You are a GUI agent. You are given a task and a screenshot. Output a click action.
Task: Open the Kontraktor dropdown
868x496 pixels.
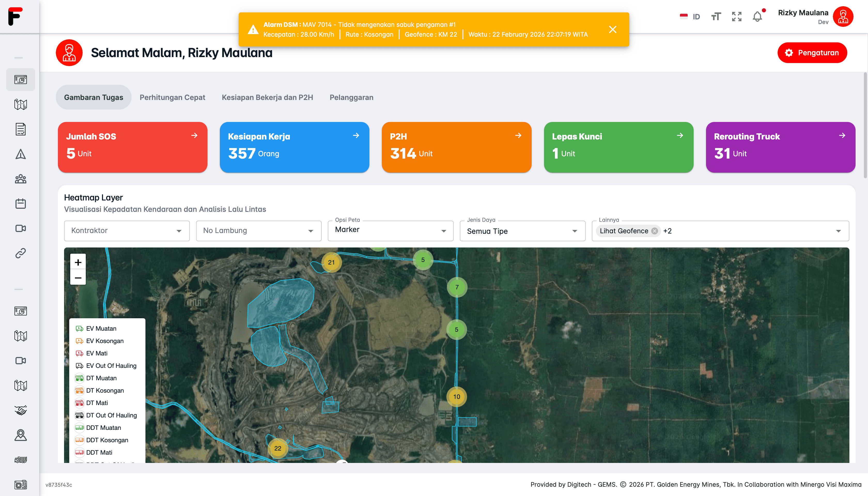point(127,231)
